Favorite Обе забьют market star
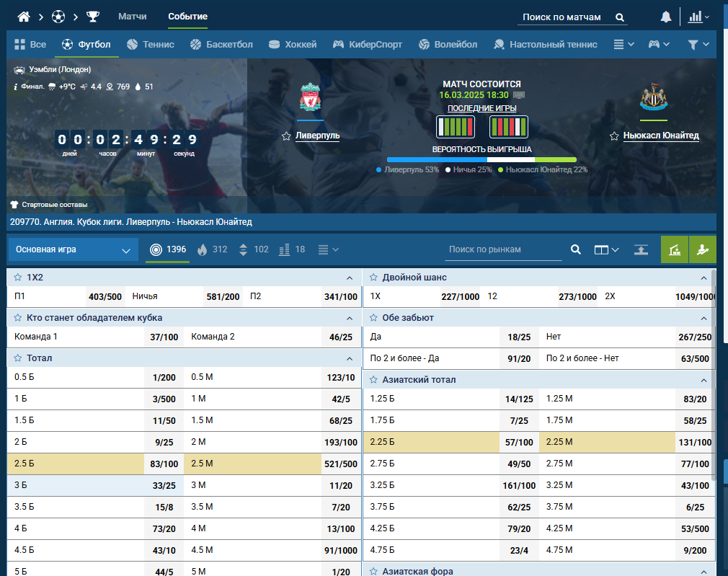 coord(373,318)
